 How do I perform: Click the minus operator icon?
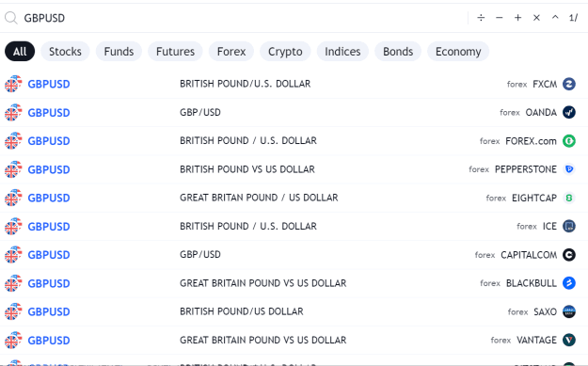pos(500,18)
